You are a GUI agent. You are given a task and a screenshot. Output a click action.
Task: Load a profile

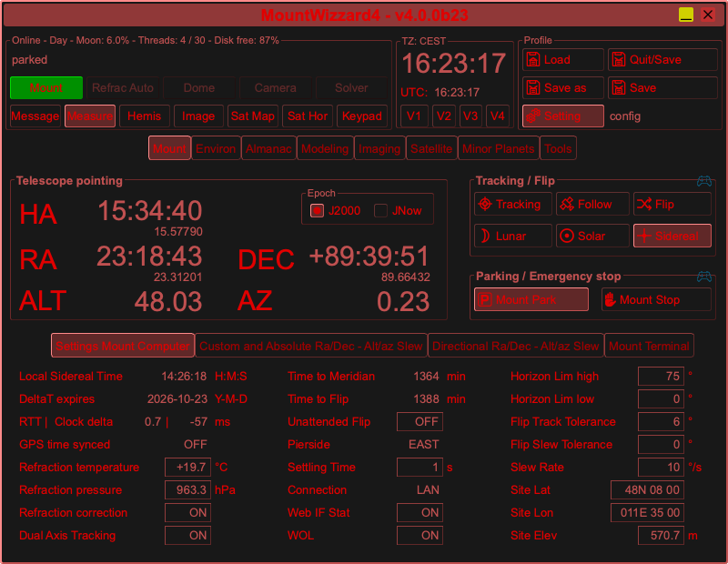point(562,59)
